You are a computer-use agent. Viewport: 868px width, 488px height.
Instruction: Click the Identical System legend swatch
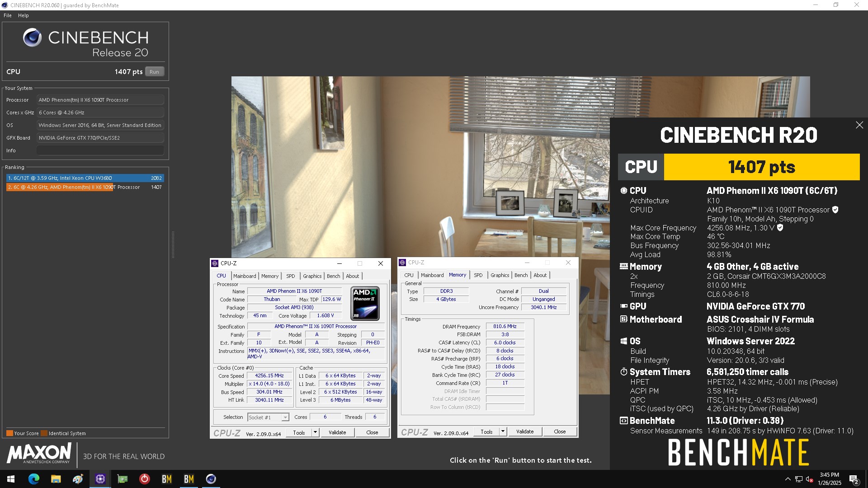click(44, 433)
